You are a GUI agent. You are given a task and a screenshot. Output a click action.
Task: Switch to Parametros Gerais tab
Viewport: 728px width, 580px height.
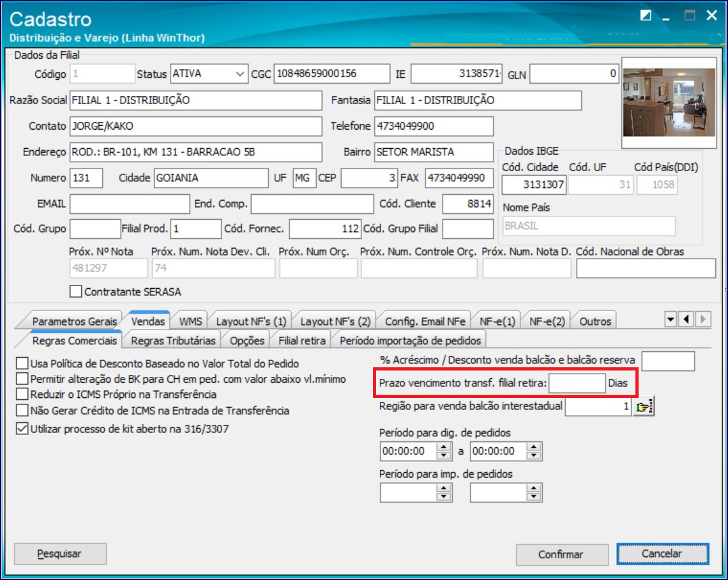click(x=74, y=321)
